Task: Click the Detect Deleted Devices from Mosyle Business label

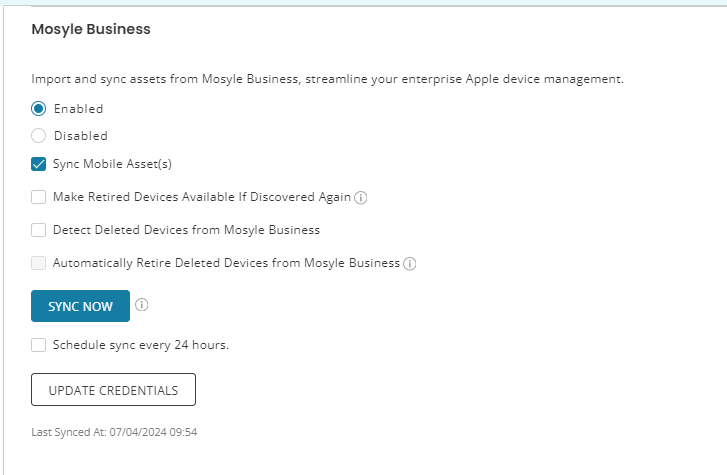Action: click(x=186, y=230)
